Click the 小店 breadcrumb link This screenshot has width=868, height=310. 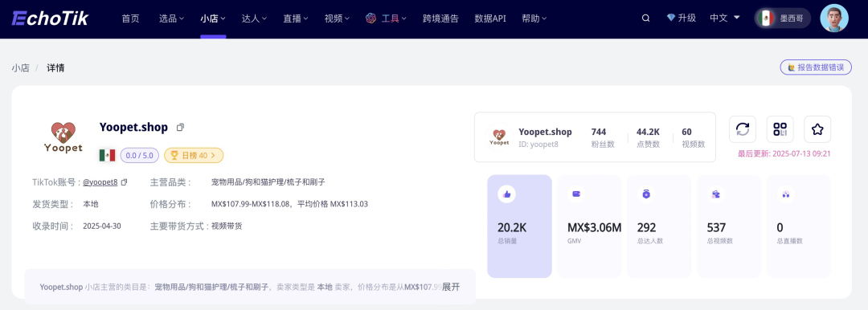(x=20, y=68)
